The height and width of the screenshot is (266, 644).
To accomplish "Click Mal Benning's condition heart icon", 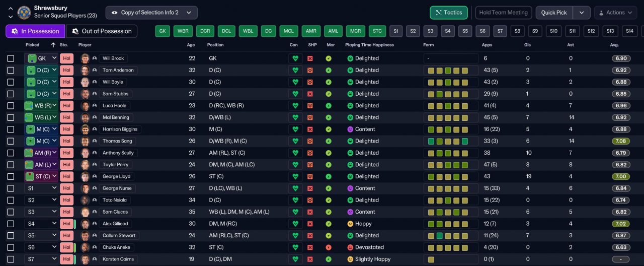I will (295, 117).
